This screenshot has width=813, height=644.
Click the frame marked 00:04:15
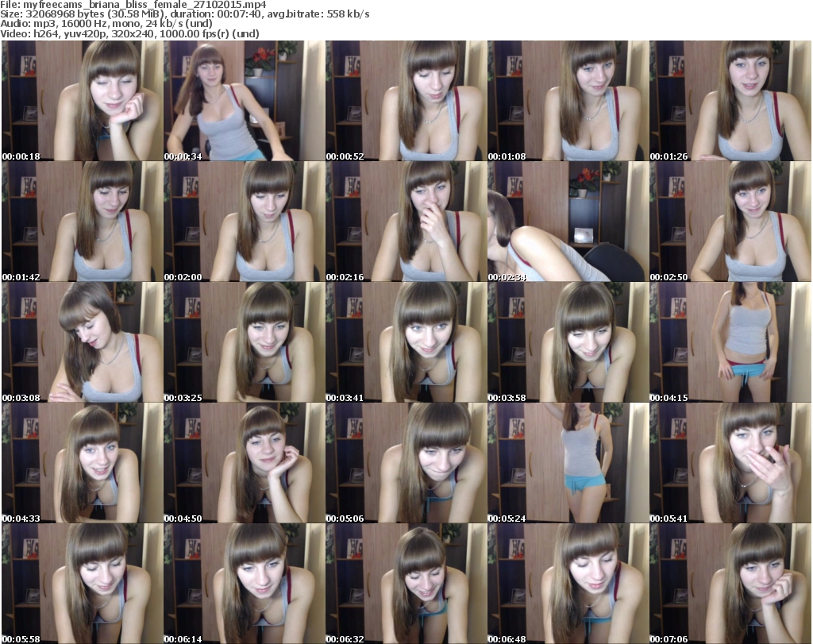coord(730,342)
